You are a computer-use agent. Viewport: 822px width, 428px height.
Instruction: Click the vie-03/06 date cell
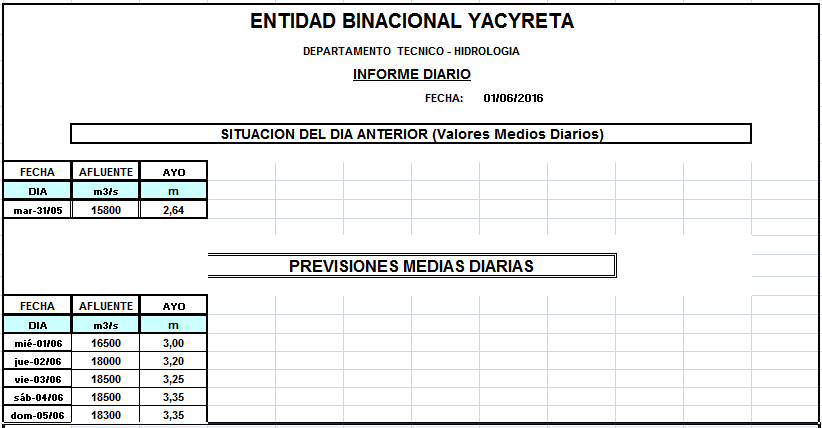pyautogui.click(x=37, y=379)
